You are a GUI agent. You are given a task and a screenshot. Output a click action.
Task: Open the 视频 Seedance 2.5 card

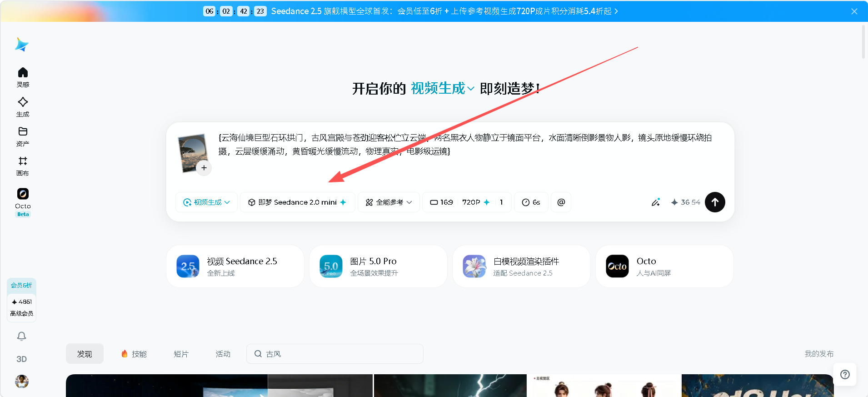[235, 266]
